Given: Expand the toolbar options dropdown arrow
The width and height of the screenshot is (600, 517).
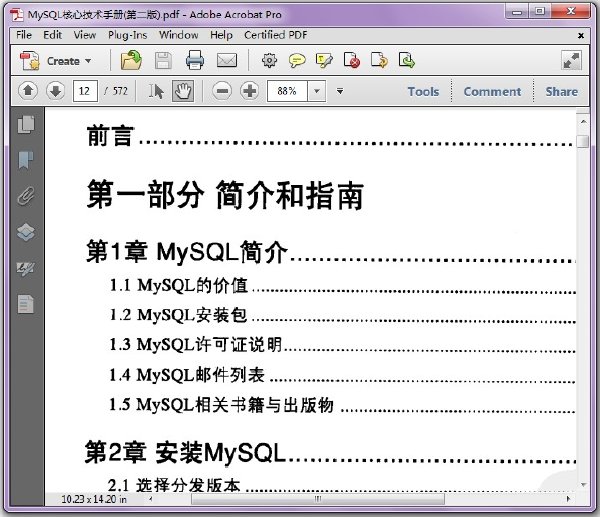Looking at the screenshot, I should click(340, 91).
